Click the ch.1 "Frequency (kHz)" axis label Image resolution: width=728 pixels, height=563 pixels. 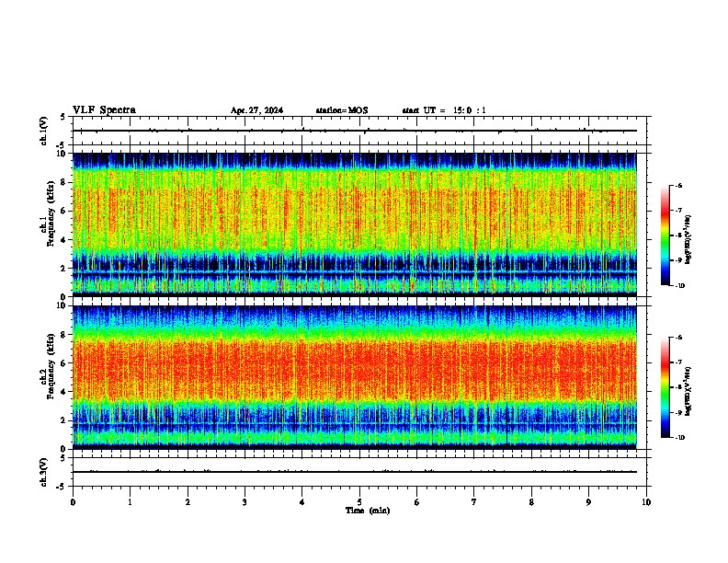tap(51, 213)
